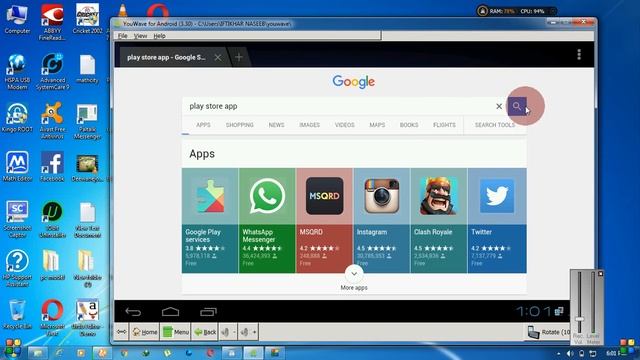Screen dimensions: 640x360
Task: Open the MSQRD app card
Action: click(324, 220)
